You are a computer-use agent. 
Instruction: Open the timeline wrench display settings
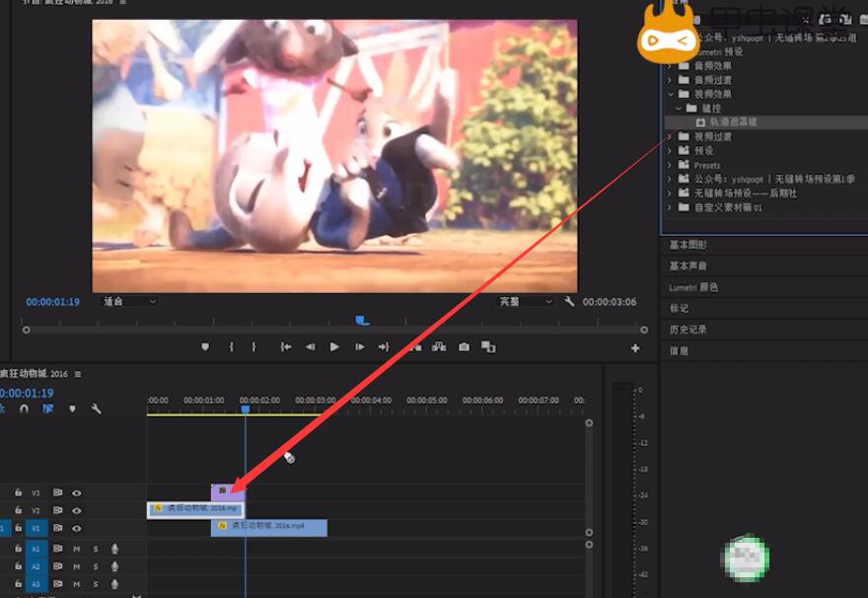pos(97,409)
